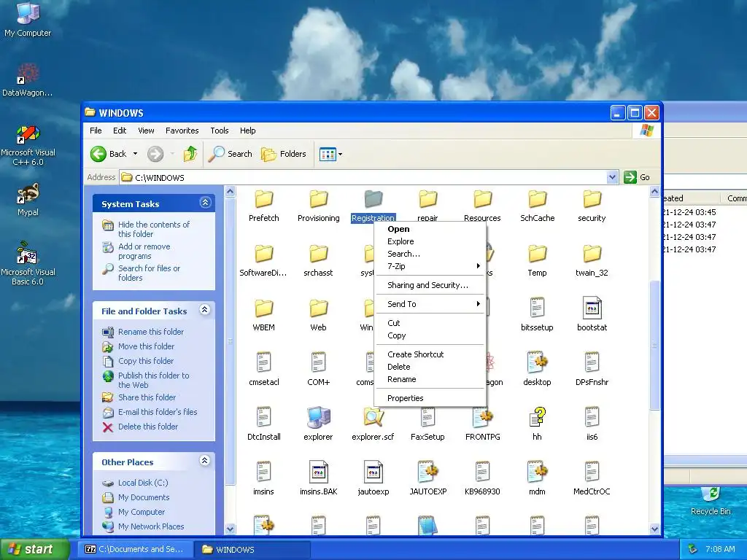Click Hide the contents of this folder
Viewport: 747px width, 560px height.
click(x=153, y=229)
